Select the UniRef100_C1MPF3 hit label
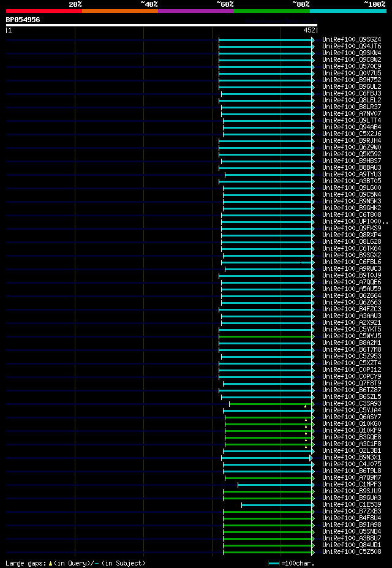Image resolution: width=392 pixels, height=568 pixels. 352,484
